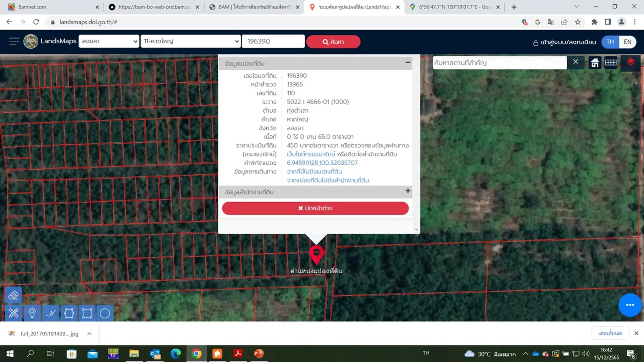
Task: Open Windows Start menu
Action: click(10, 354)
